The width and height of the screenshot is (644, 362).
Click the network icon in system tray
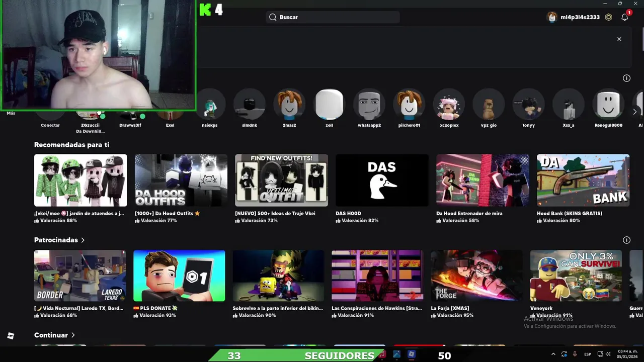point(600,354)
